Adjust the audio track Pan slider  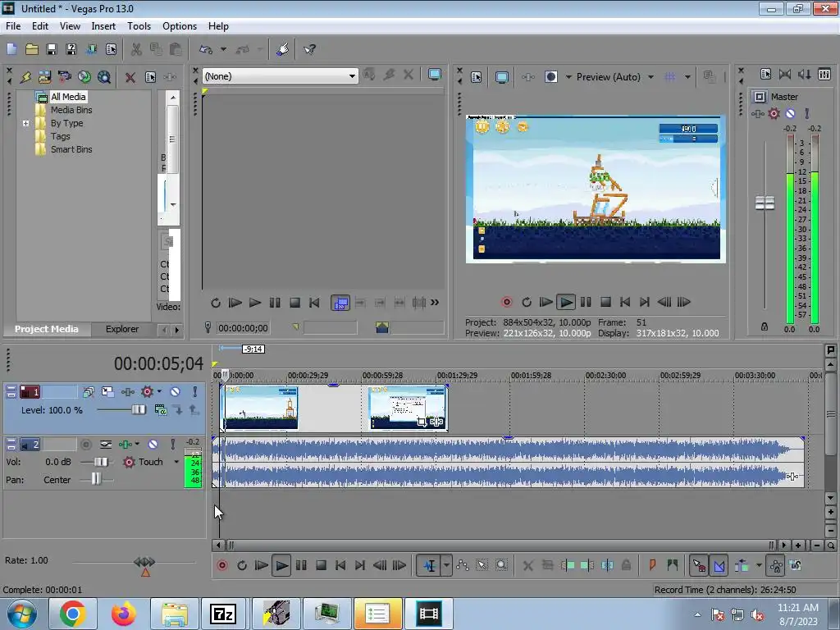(96, 479)
